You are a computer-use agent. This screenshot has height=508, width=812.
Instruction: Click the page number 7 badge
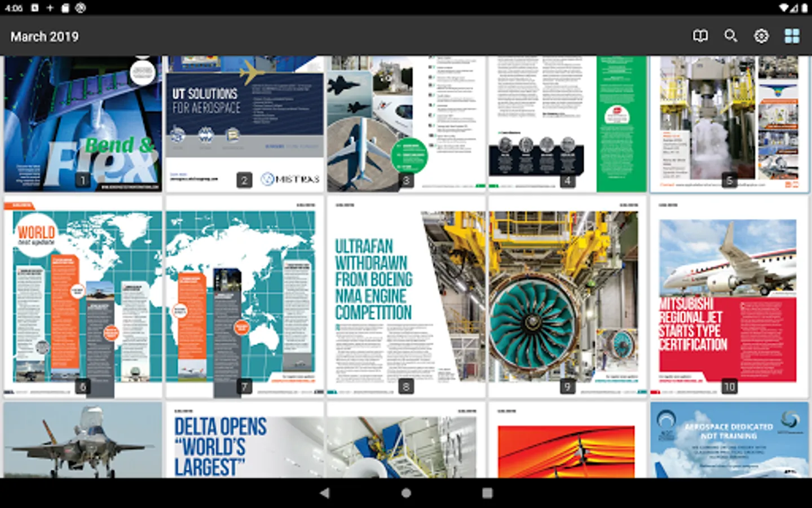[x=244, y=387]
